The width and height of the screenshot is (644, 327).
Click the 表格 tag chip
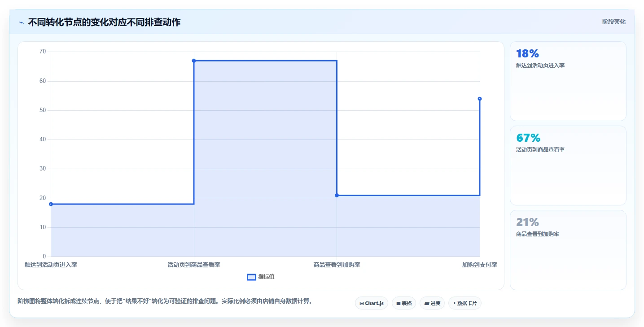click(x=404, y=303)
